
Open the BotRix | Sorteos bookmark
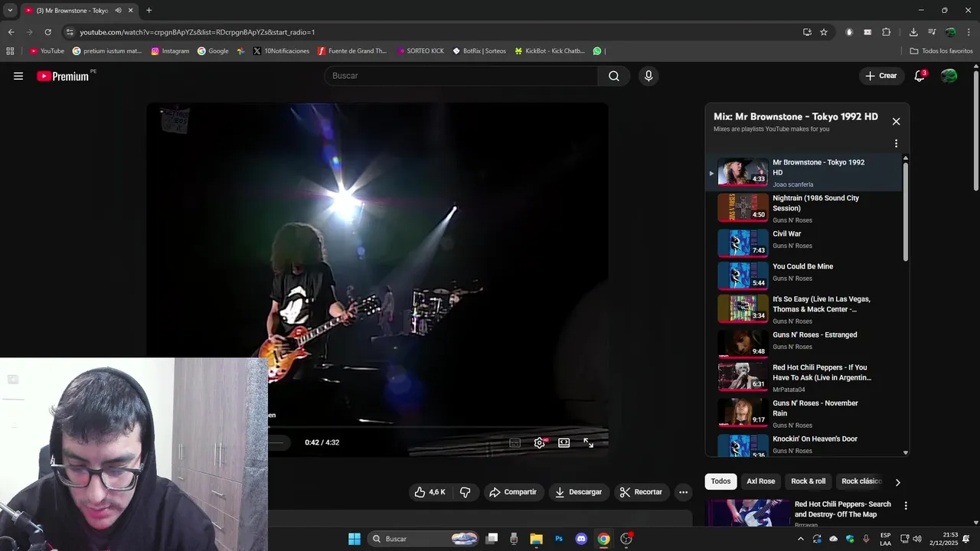point(479,51)
